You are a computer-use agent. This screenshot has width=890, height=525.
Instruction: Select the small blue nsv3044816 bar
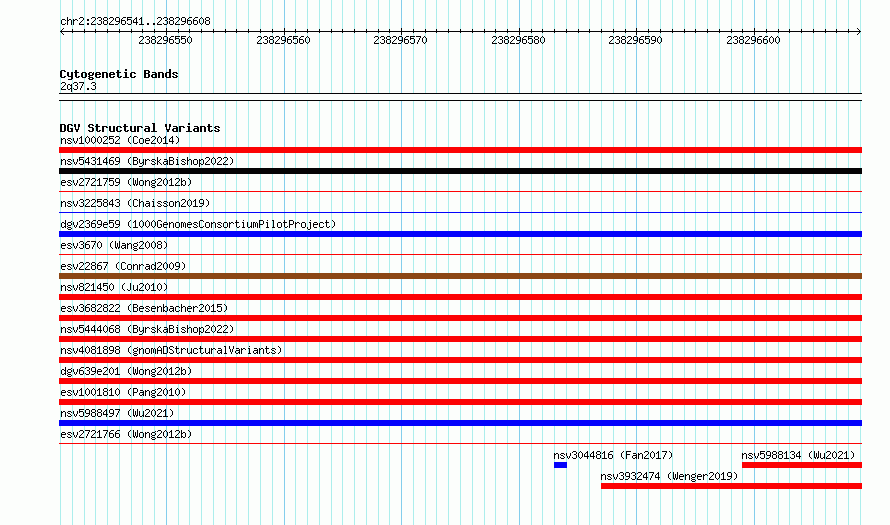[560, 465]
